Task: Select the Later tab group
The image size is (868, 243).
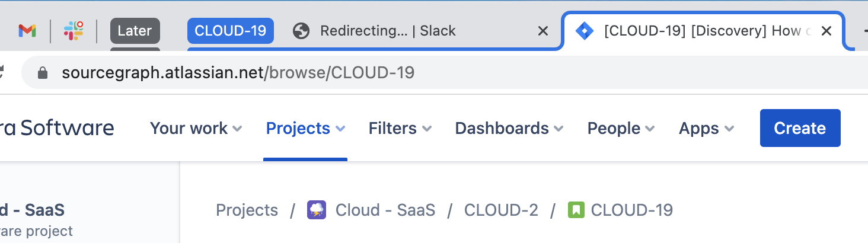Action: (135, 31)
